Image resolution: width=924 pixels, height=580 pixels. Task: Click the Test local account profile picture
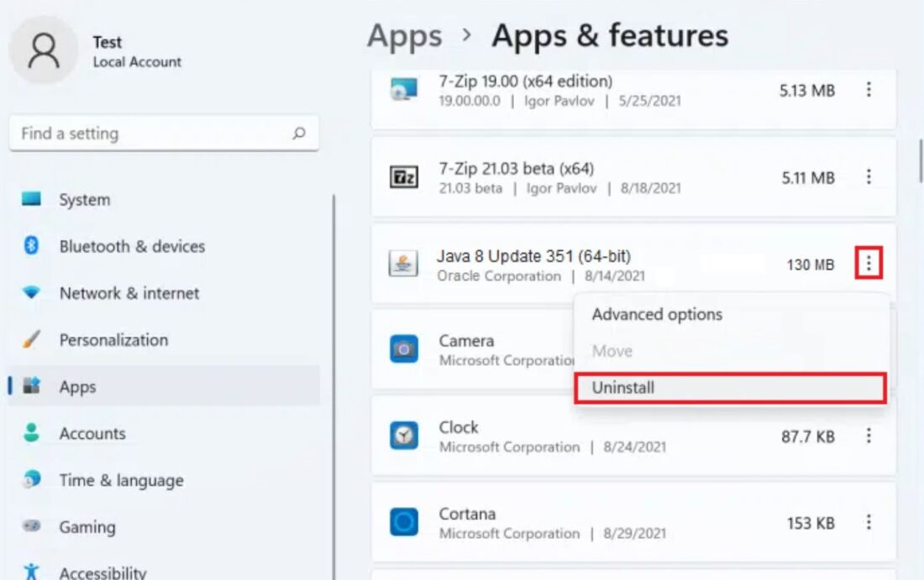[x=44, y=50]
